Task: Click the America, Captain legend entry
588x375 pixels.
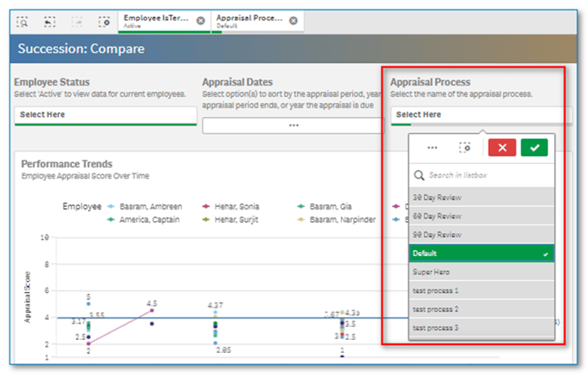Action: coord(144,220)
